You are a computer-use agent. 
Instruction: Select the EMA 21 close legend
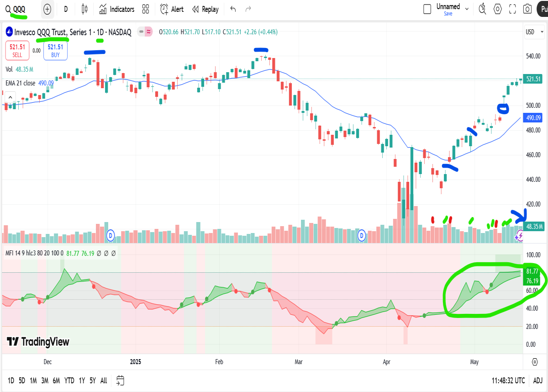pyautogui.click(x=29, y=83)
